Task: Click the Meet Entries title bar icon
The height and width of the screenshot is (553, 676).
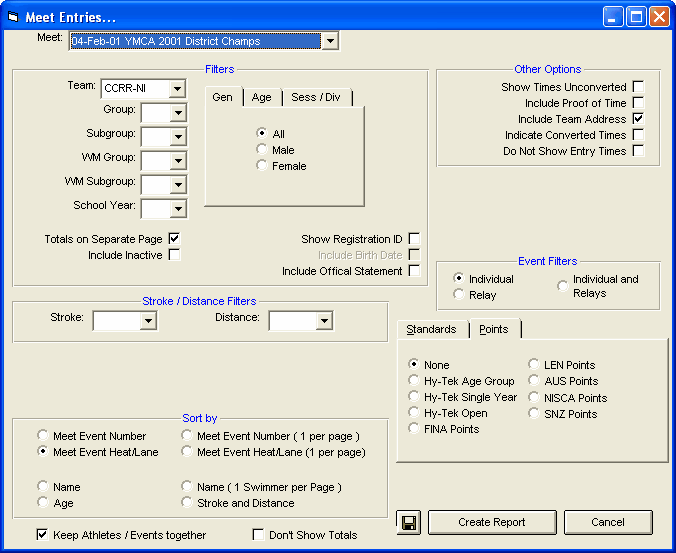Action: click(14, 17)
